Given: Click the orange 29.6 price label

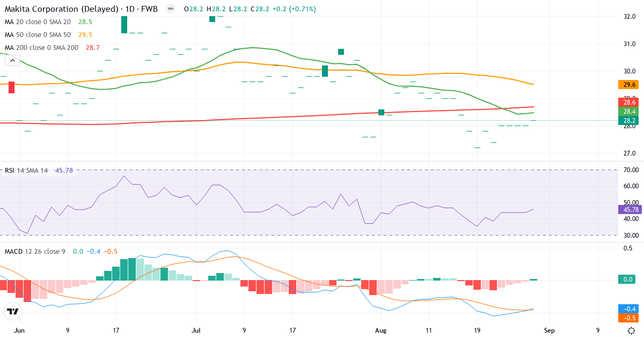Looking at the screenshot, I should pyautogui.click(x=627, y=85).
